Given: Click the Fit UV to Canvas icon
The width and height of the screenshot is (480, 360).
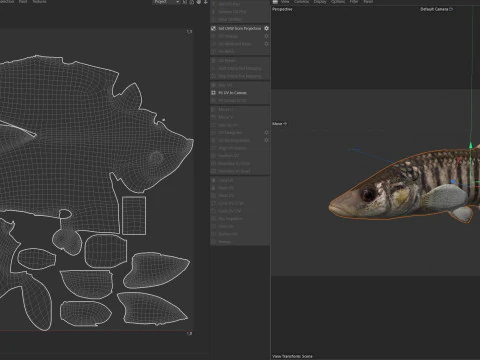Looking at the screenshot, I should (x=213, y=93).
